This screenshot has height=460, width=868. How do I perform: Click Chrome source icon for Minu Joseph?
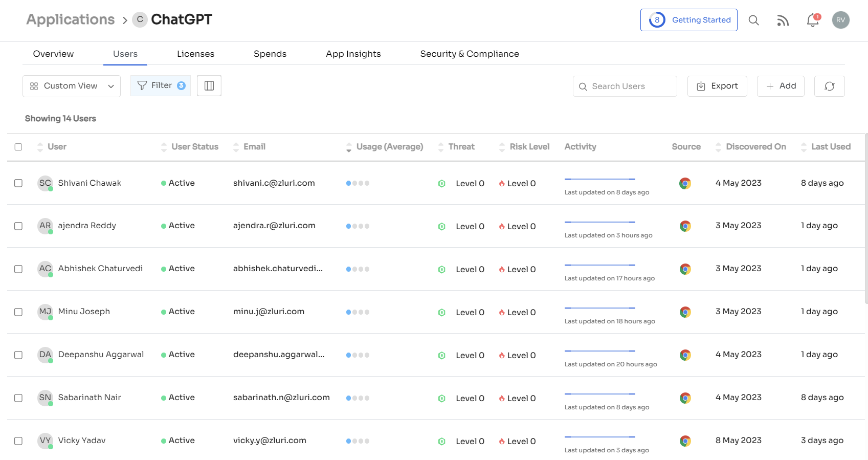pyautogui.click(x=685, y=312)
